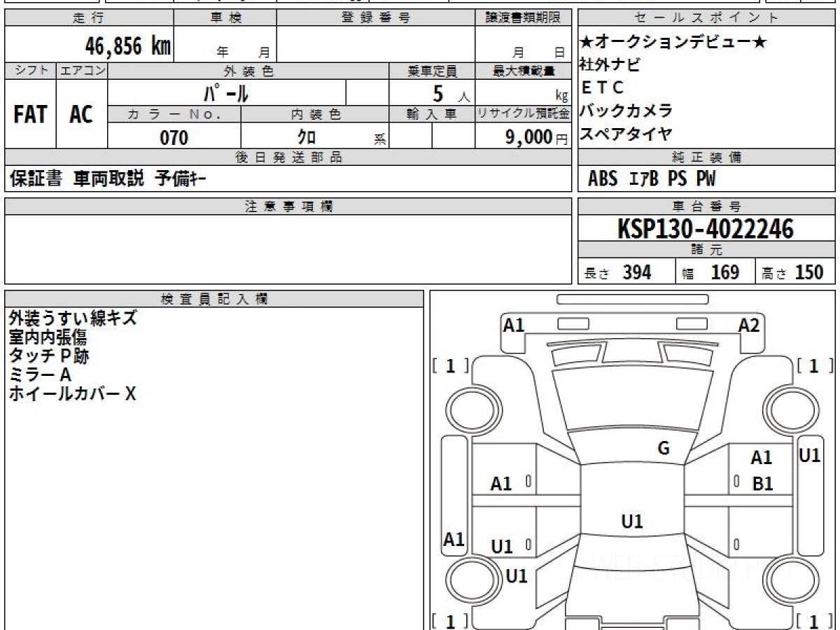This screenshot has height=630, width=840.
Task: Click the ETC sales point
Action: coord(602,87)
